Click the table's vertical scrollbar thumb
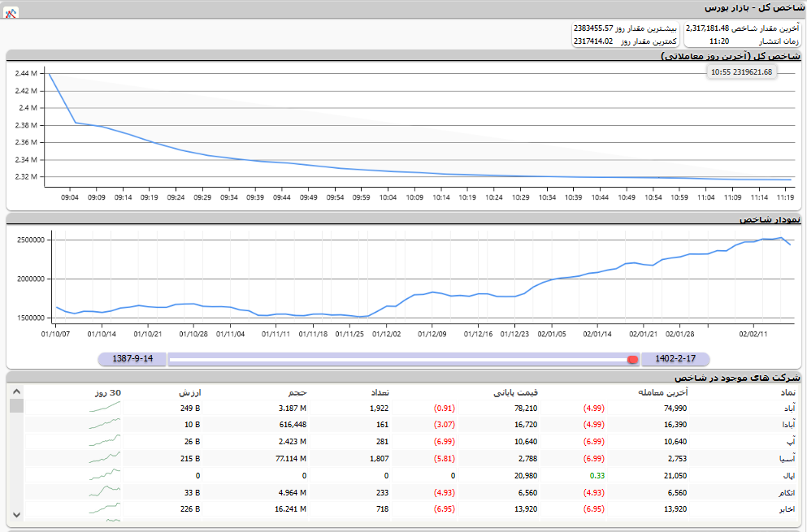 click(15, 406)
